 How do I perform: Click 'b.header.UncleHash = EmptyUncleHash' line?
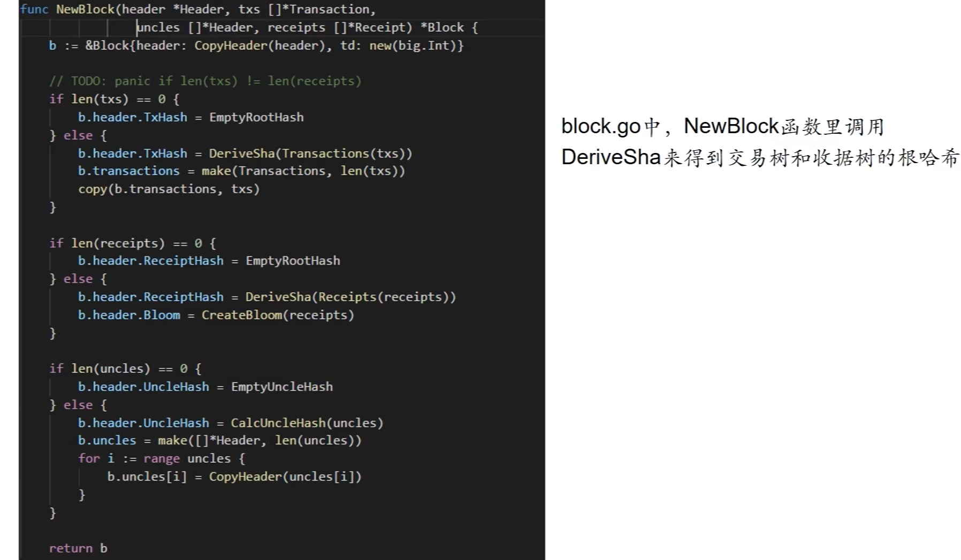coord(205,387)
